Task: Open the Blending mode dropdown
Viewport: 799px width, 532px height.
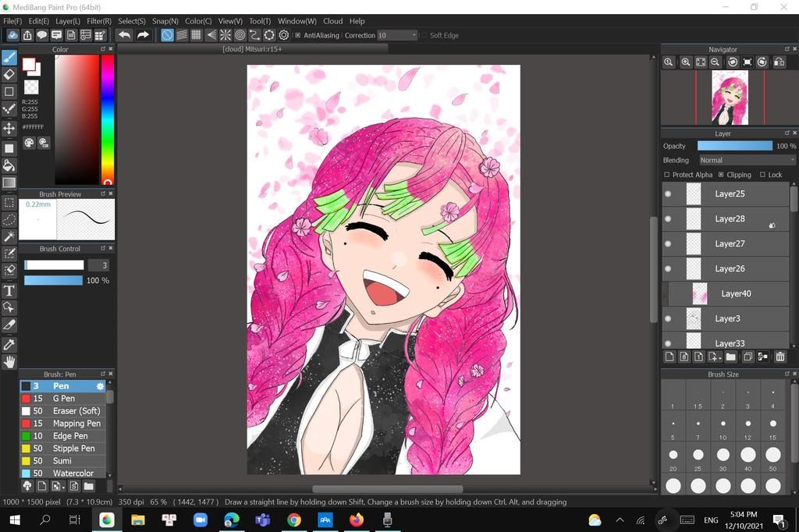Action: pyautogui.click(x=747, y=160)
